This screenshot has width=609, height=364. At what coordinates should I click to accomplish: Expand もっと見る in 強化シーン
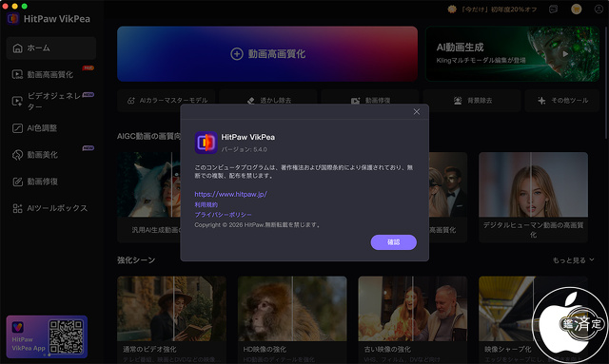(x=573, y=260)
